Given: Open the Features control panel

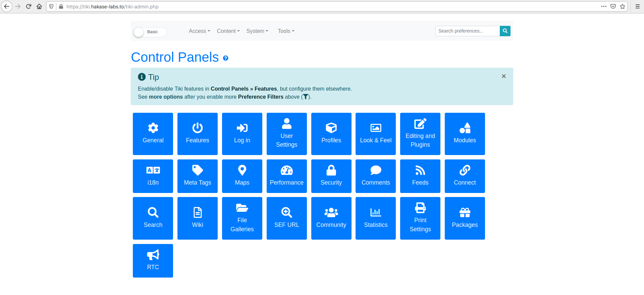Looking at the screenshot, I should click(x=198, y=134).
